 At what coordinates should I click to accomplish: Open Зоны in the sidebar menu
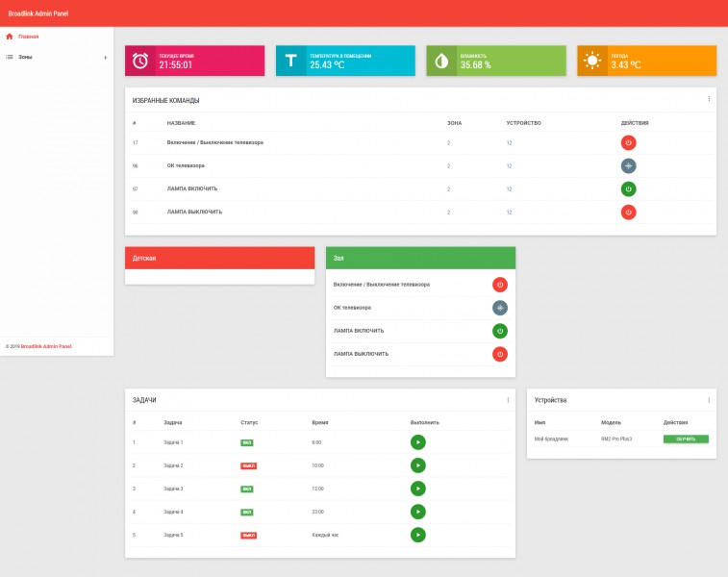[x=25, y=57]
